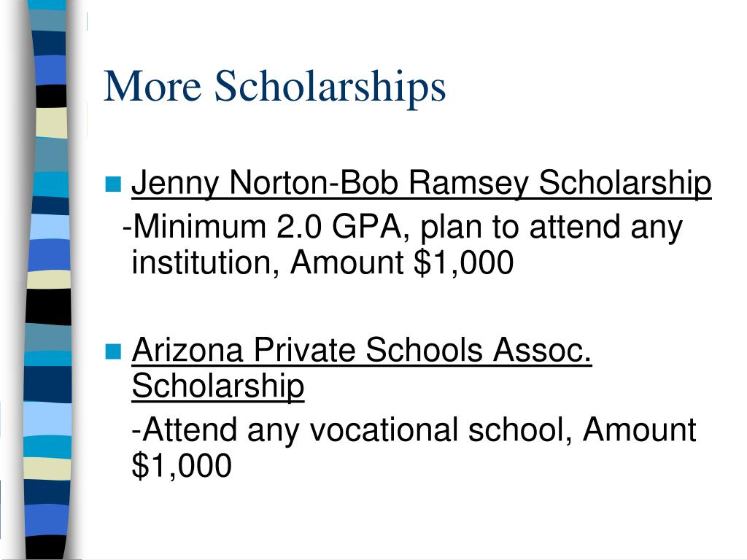The image size is (747, 560).
Task: Click the 'Minimum 2.0 GPA' requirement text
Action: point(267,226)
